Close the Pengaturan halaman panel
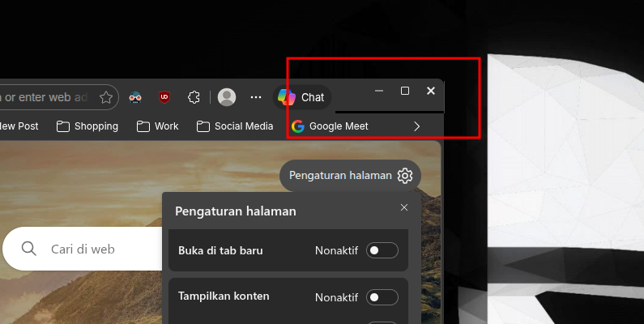 point(404,208)
